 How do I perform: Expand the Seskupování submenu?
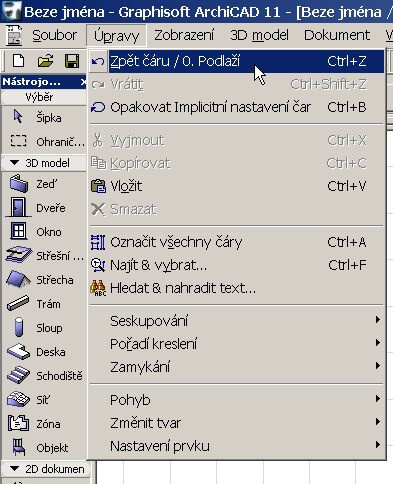pyautogui.click(x=237, y=321)
